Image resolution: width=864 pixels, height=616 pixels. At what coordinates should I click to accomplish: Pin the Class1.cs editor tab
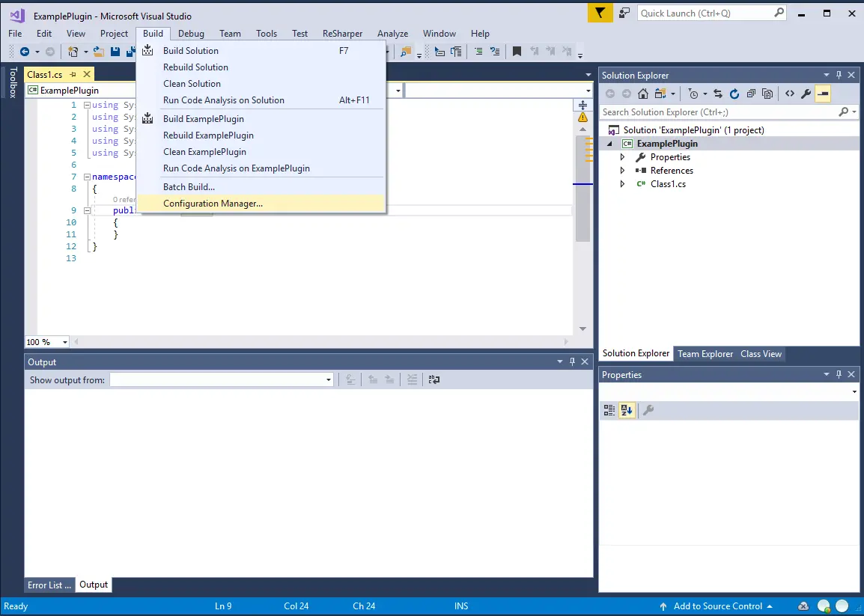point(73,74)
